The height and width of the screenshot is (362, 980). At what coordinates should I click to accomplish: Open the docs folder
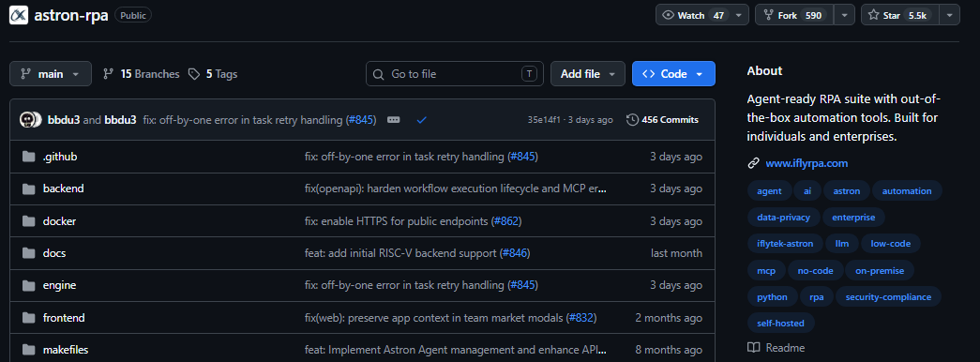click(x=54, y=253)
